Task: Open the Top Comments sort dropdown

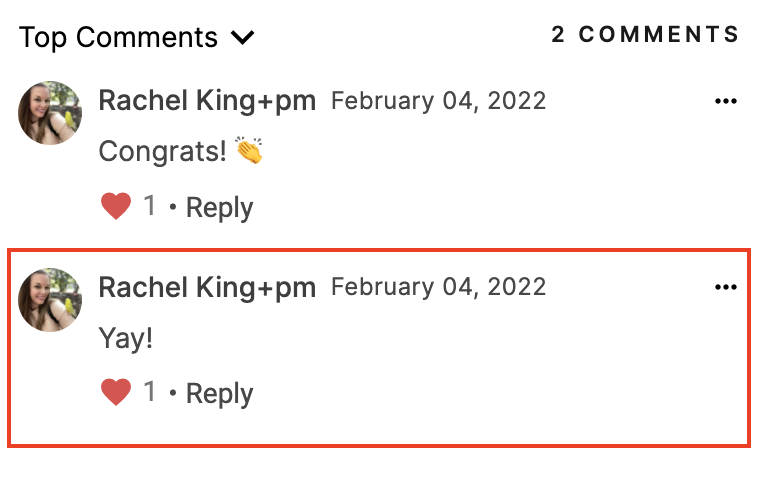Action: click(137, 37)
